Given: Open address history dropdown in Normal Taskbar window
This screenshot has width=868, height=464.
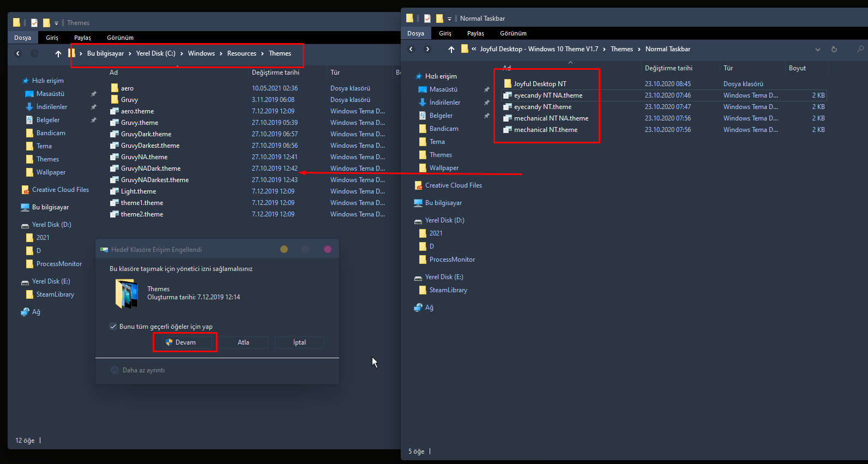Looking at the screenshot, I should click(817, 49).
